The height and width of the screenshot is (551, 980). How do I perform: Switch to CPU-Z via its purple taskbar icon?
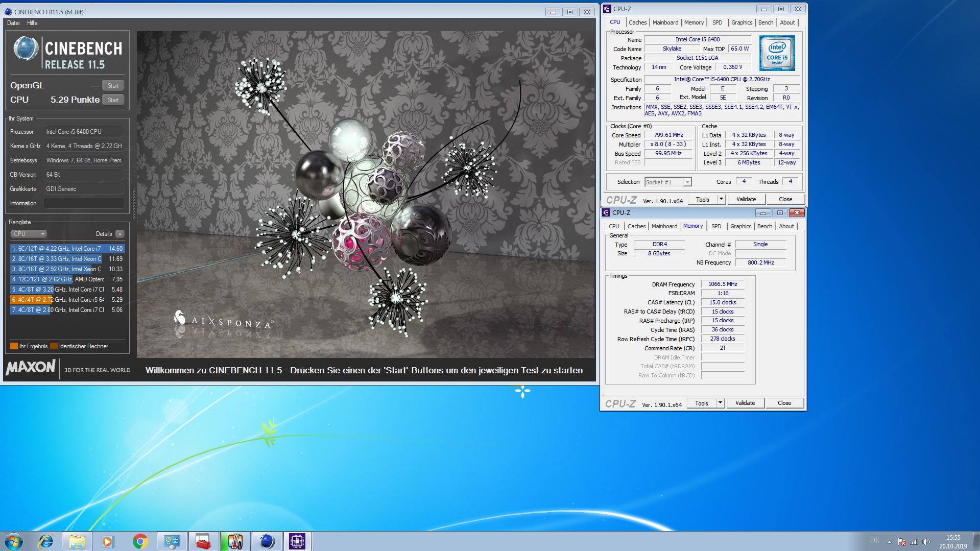coord(297,541)
